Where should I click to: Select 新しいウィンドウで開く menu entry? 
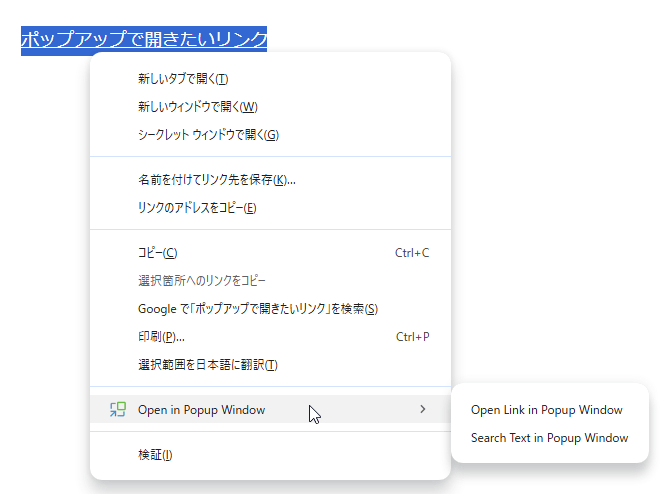[270, 107]
